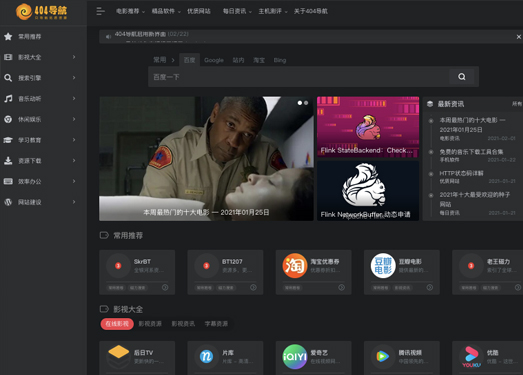The width and height of the screenshot is (523, 375).
Task: Expand the 休闲娱乐 sidebar chevron
Action: 74,119
